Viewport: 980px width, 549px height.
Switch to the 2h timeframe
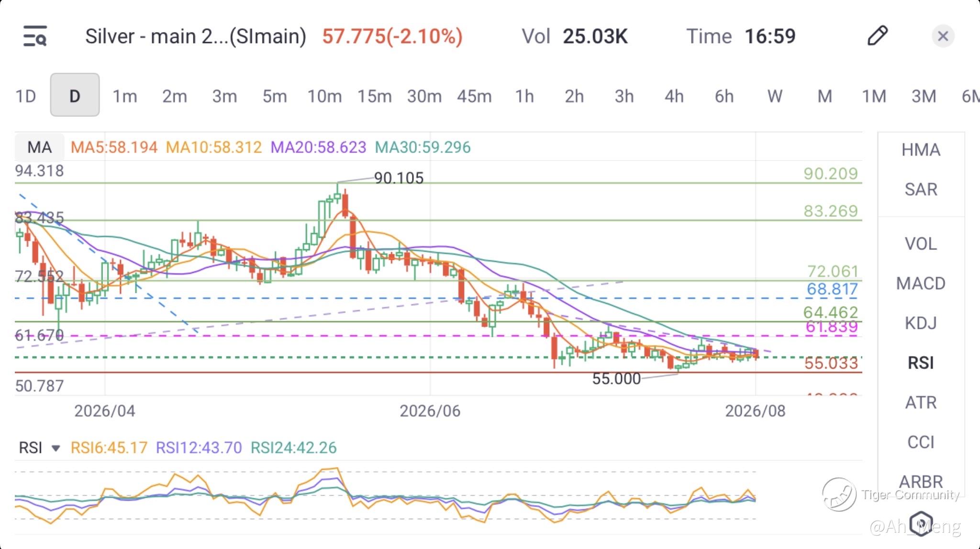click(x=574, y=96)
